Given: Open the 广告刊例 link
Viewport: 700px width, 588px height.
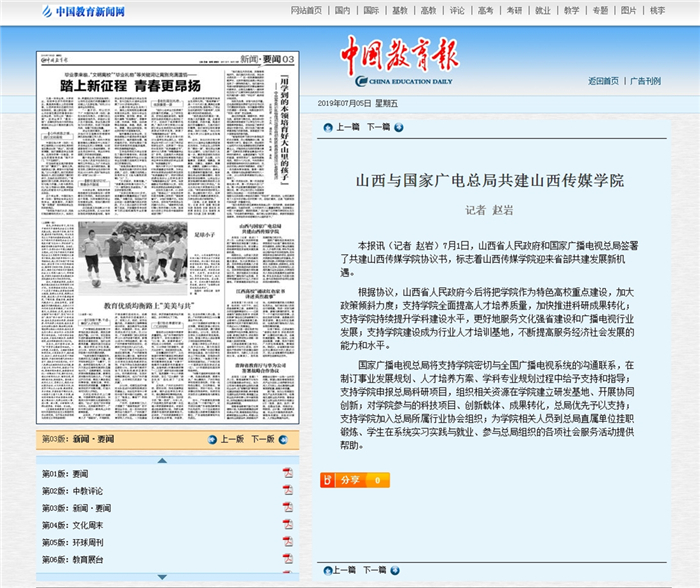Looking at the screenshot, I should tap(645, 81).
